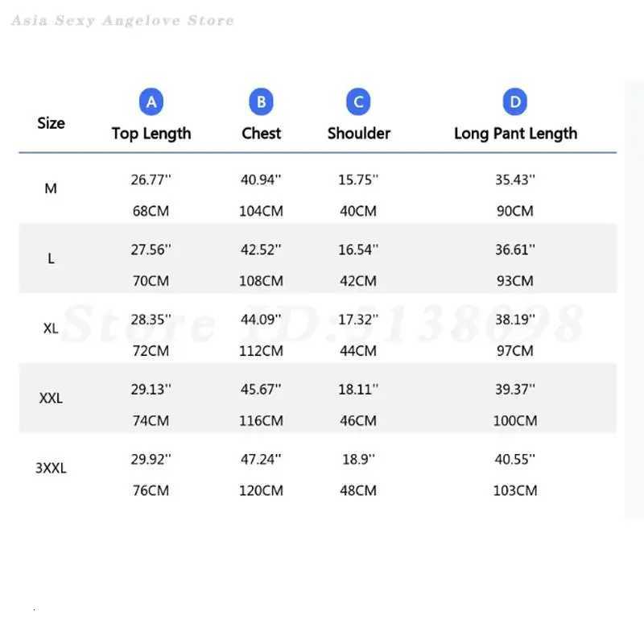The height and width of the screenshot is (644, 644).
Task: Click the Chest column header
Action: click(x=262, y=134)
